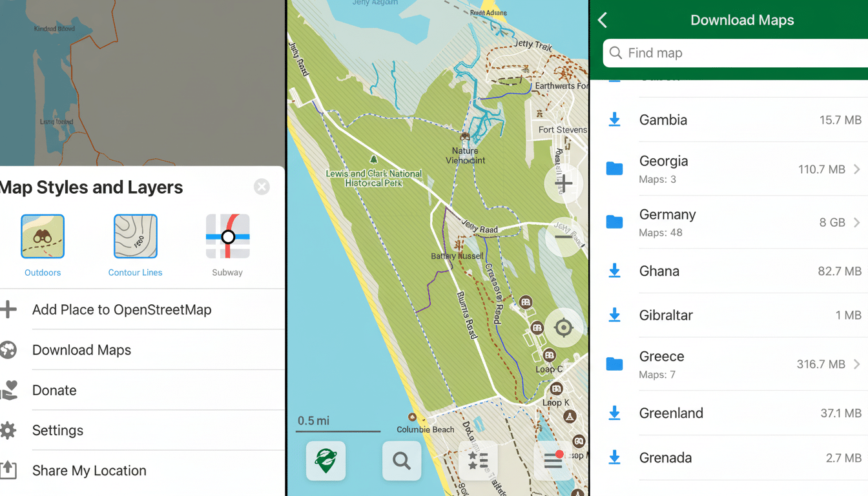
Task: Open the Germany maps folder icon
Action: [x=614, y=223]
